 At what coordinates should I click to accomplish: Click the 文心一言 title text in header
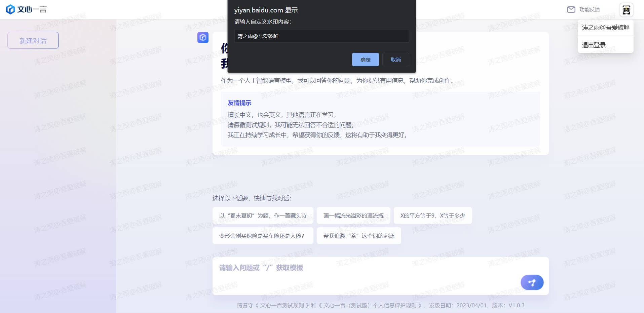[x=32, y=9]
